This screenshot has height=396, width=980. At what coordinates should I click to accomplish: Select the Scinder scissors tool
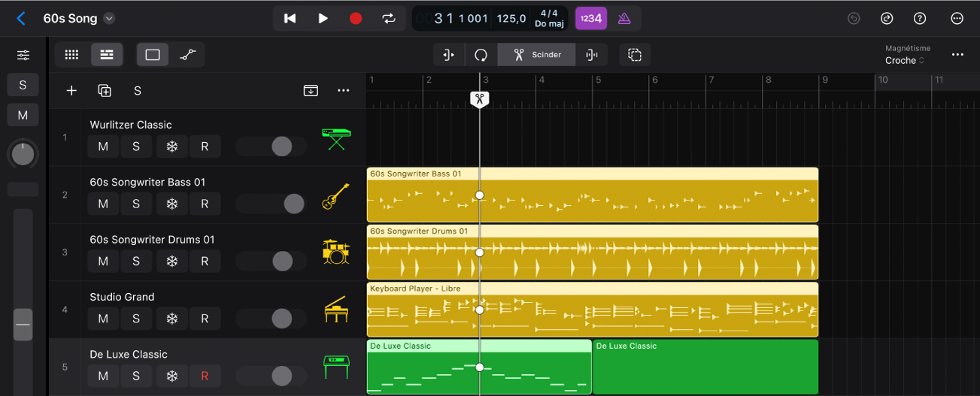pos(537,55)
